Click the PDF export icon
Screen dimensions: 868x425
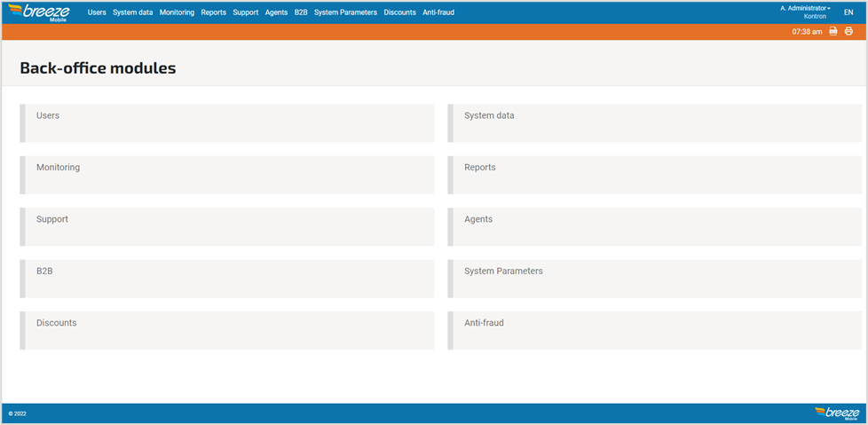[832, 31]
